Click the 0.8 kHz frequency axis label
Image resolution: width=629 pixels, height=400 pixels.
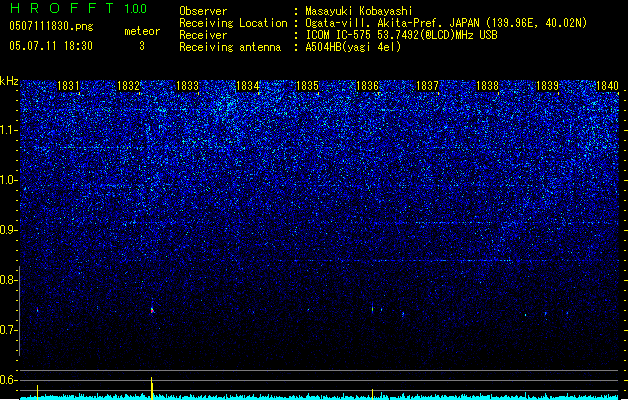(x=9, y=280)
